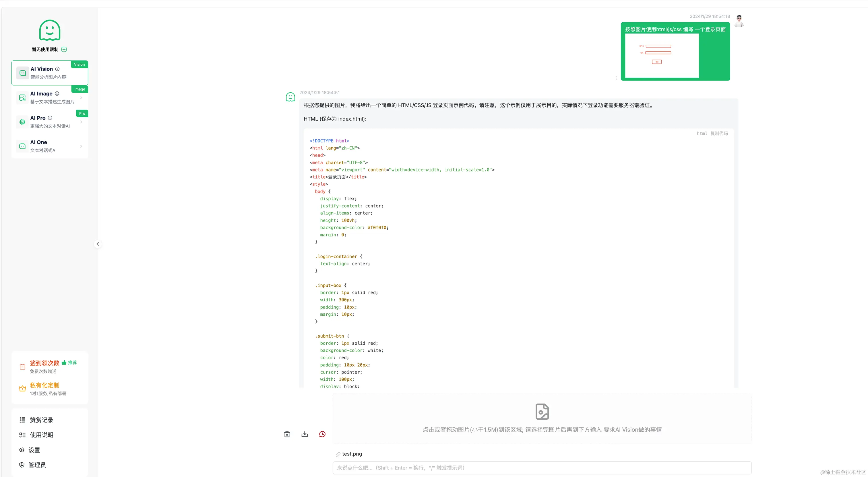Click the image upload icon in drop area
The width and height of the screenshot is (868, 477).
tap(542, 411)
